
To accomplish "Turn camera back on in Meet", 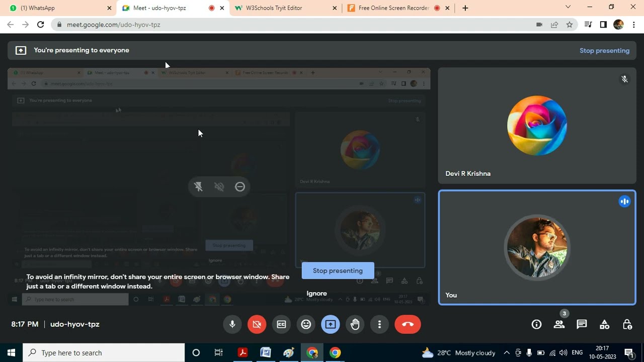I will (257, 324).
